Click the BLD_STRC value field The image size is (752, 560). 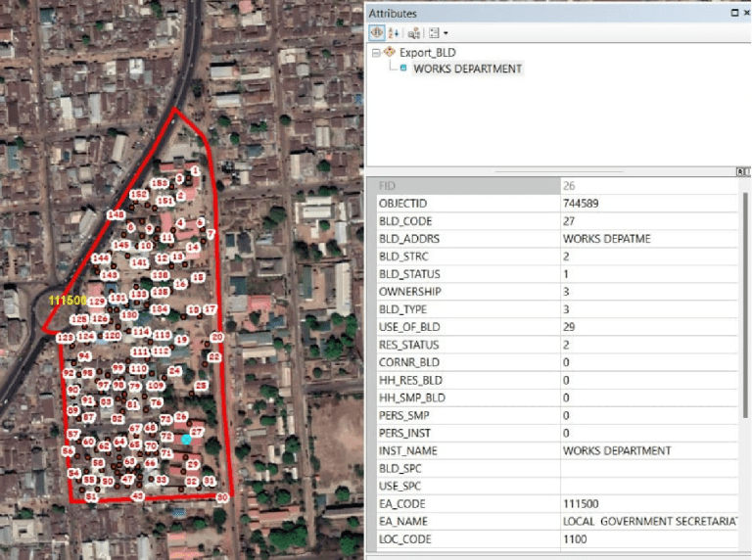(x=649, y=257)
